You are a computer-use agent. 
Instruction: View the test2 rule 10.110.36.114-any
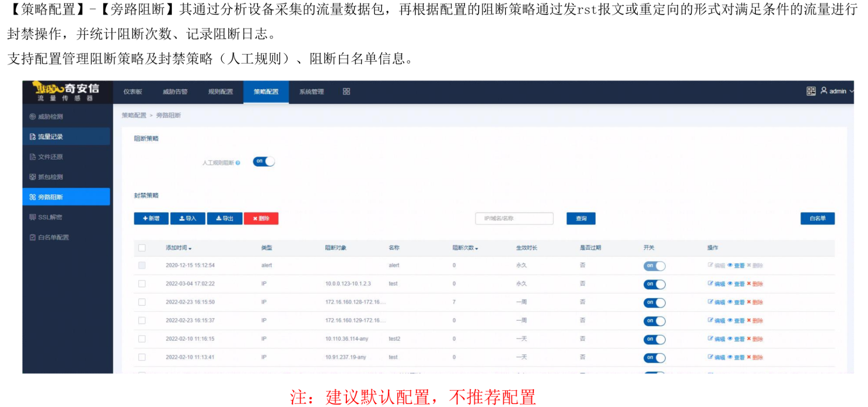tap(736, 339)
